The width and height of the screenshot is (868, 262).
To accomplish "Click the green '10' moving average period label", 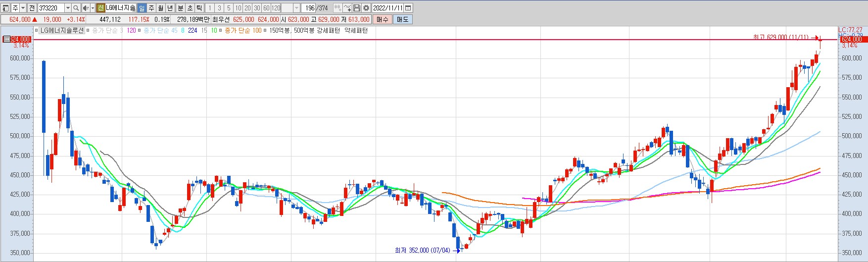I will (x=214, y=30).
